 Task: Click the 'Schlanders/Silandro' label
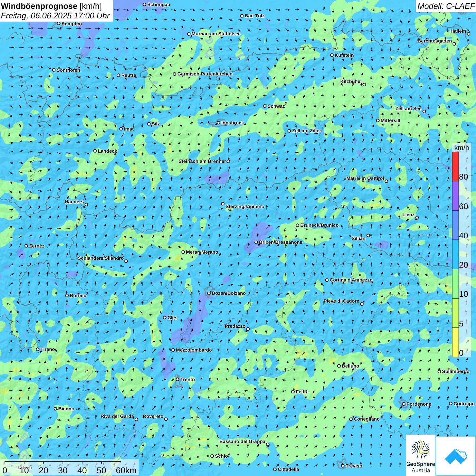tap(101, 258)
